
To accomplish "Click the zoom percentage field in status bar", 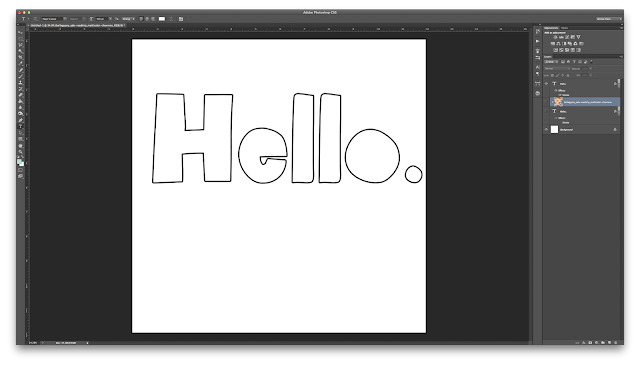I will coord(33,343).
